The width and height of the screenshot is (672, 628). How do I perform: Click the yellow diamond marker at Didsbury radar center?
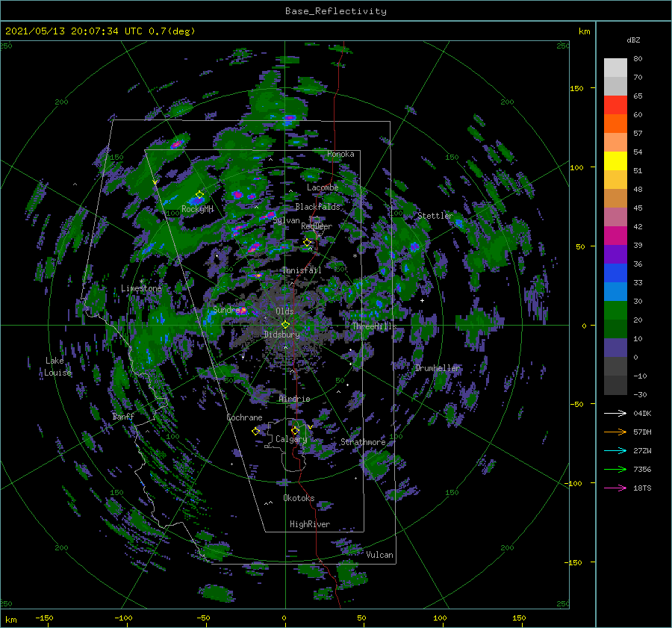285,325
